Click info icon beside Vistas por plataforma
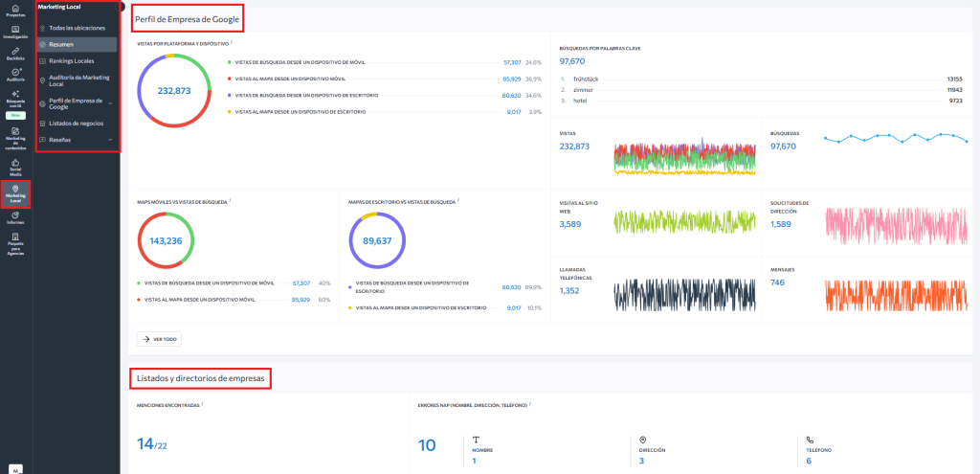 (x=232, y=43)
